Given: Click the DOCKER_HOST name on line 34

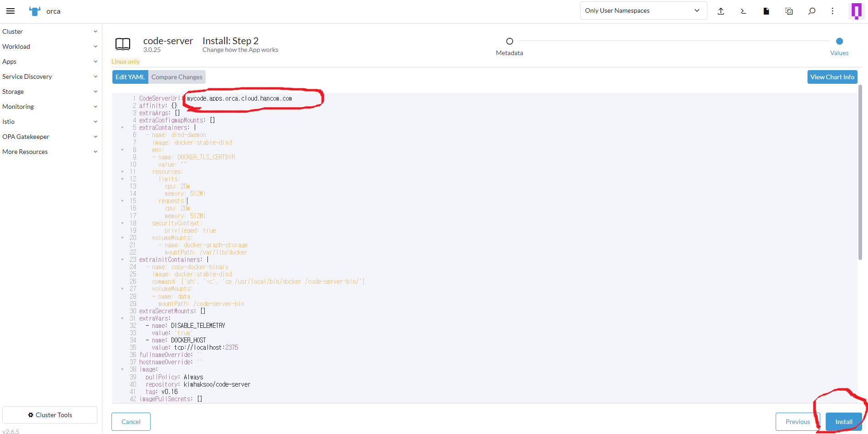Looking at the screenshot, I should pyautogui.click(x=188, y=340).
